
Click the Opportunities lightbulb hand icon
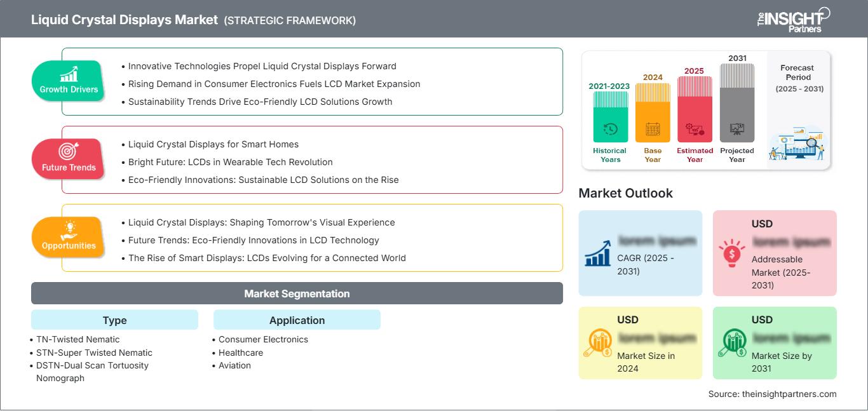69,230
